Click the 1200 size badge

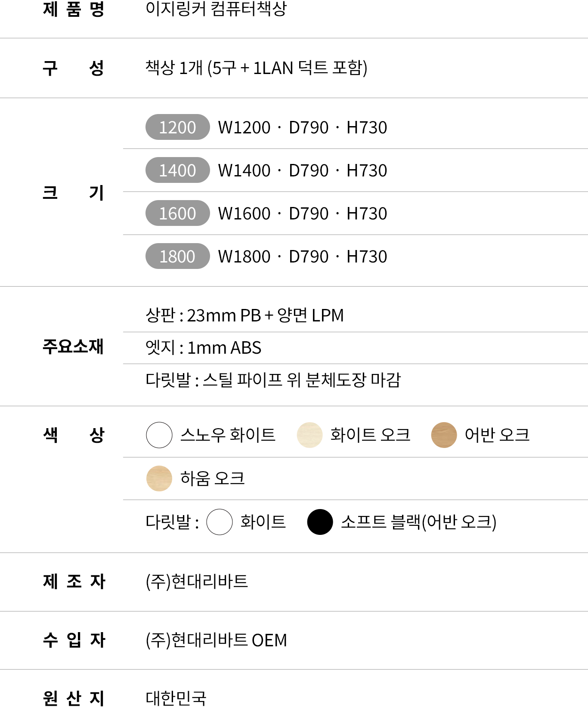pos(177,127)
